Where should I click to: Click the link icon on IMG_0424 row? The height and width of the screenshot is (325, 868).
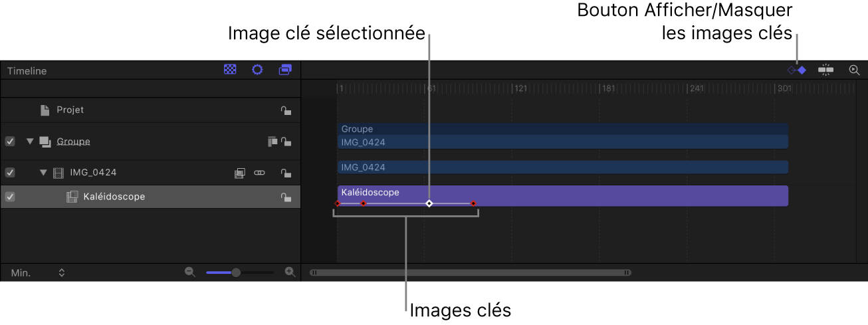point(259,173)
